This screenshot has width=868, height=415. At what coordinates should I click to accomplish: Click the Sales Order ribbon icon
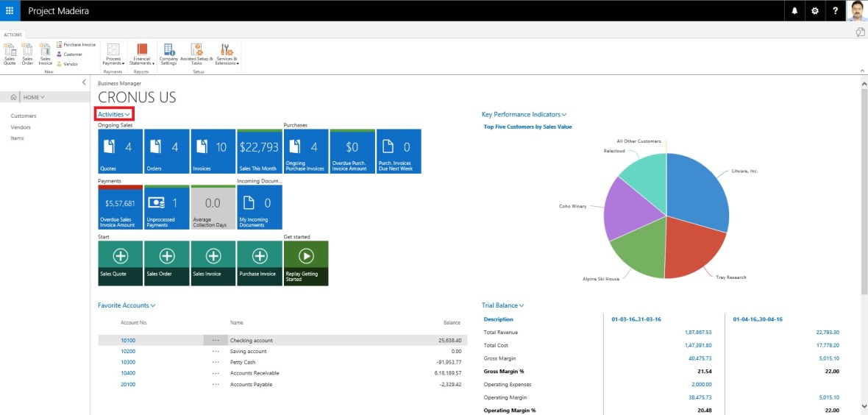point(27,54)
